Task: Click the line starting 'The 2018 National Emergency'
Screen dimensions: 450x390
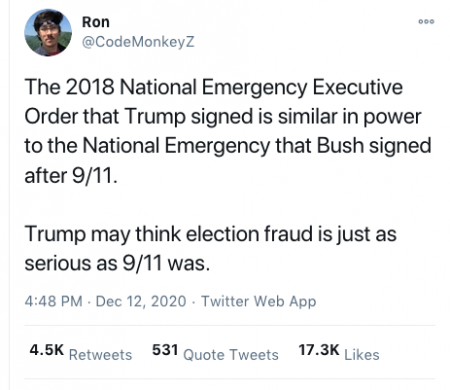Action: (214, 88)
